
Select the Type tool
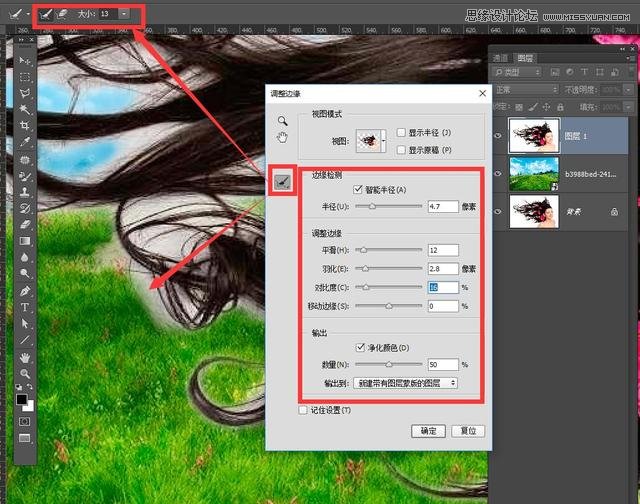pyautogui.click(x=25, y=307)
